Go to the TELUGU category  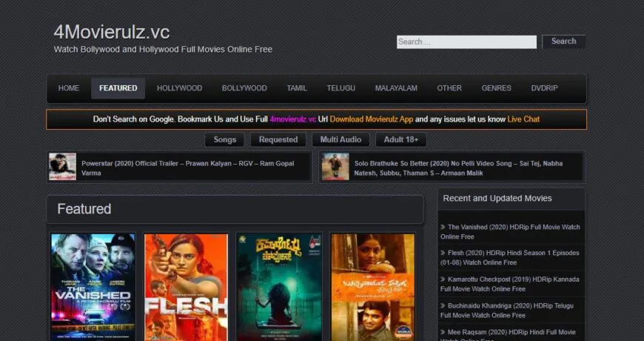coord(341,88)
